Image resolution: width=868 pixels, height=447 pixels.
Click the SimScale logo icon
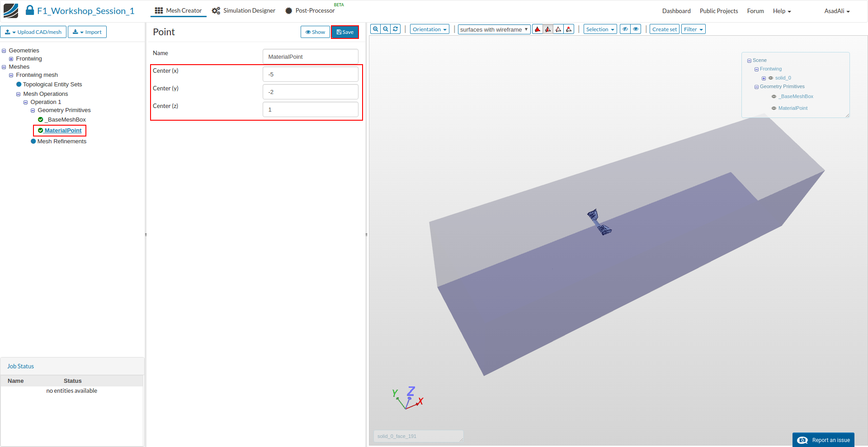[x=11, y=11]
